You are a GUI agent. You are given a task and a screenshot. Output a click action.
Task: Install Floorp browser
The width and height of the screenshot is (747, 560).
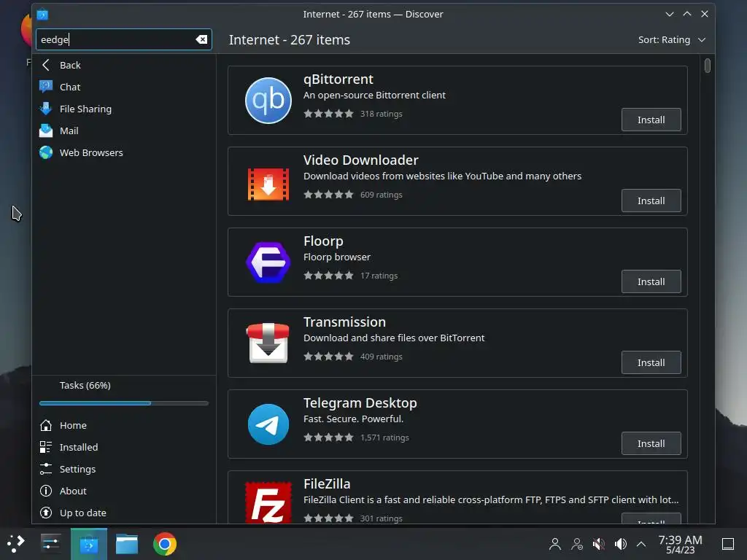click(x=651, y=282)
